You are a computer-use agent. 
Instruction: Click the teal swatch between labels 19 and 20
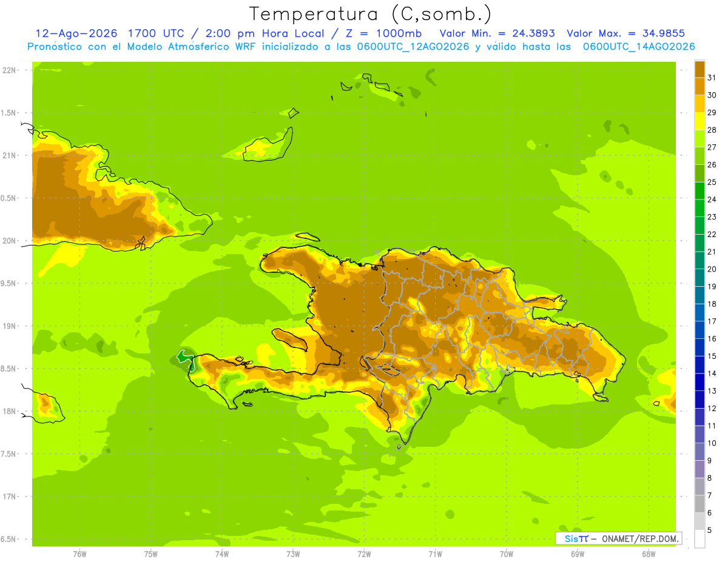coord(699,278)
